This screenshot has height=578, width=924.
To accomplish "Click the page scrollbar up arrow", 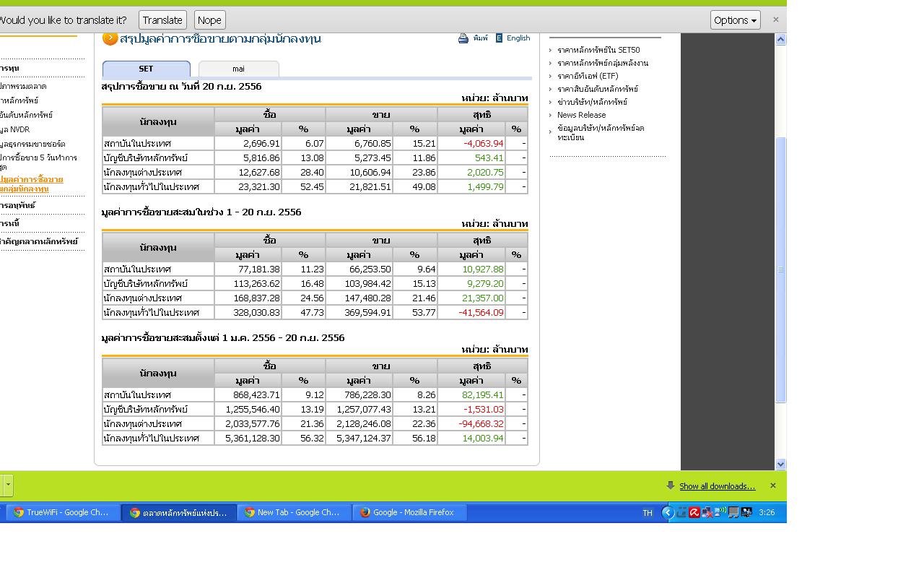I will (x=780, y=40).
